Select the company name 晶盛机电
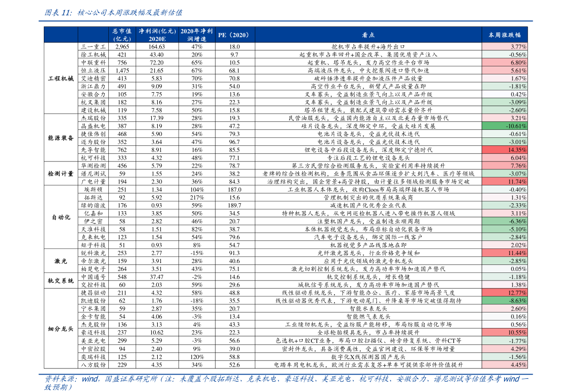Image resolution: width=561 pixels, height=392 pixels. point(93,126)
